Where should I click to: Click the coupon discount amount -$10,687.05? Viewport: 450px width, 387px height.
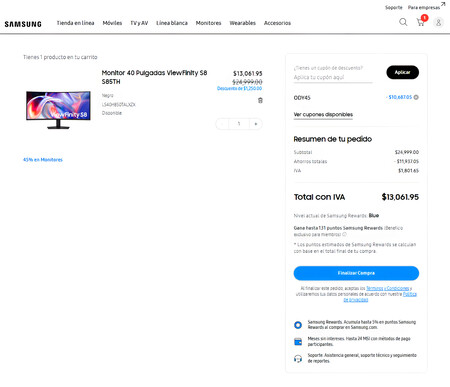(399, 97)
